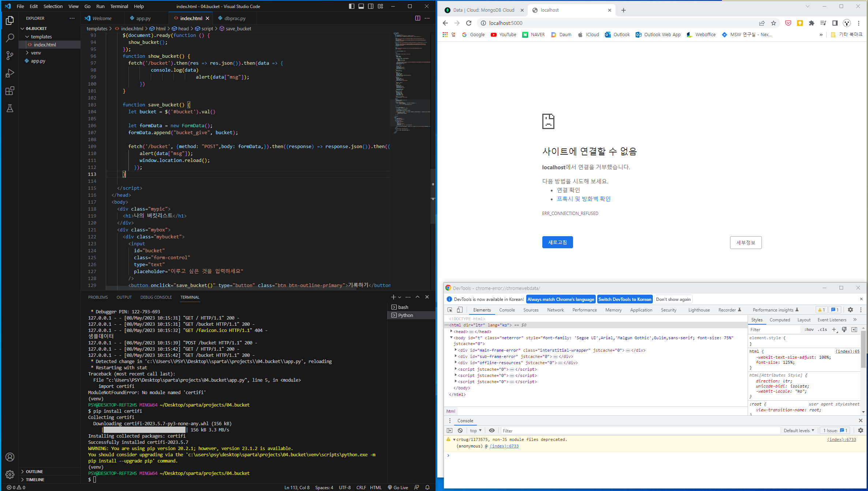This screenshot has height=491, width=868.
Task: Click the console Filter input field
Action: click(x=640, y=431)
